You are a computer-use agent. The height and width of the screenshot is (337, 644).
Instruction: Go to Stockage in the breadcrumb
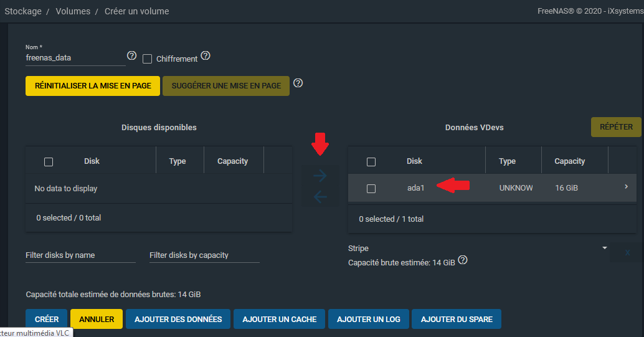click(23, 11)
